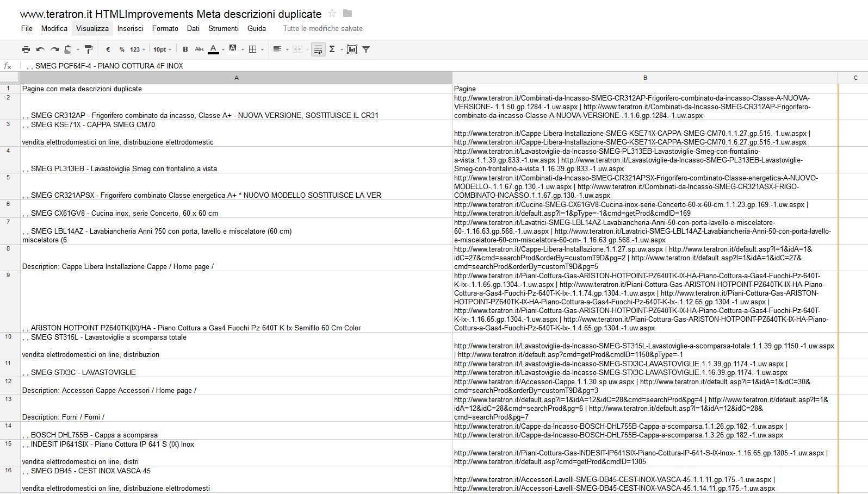Select the SMEG STX3C - LAVASTOVIGLIE cell
This screenshot has height=494, width=868.
pyautogui.click(x=237, y=368)
